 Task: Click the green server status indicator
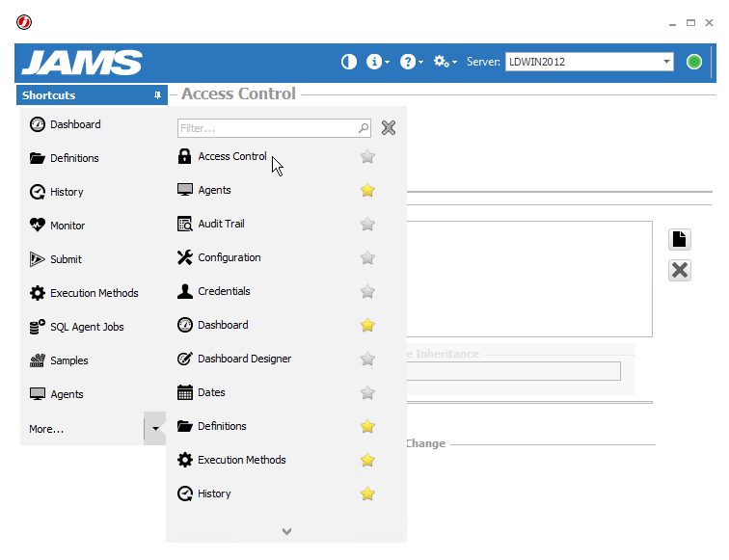click(693, 62)
